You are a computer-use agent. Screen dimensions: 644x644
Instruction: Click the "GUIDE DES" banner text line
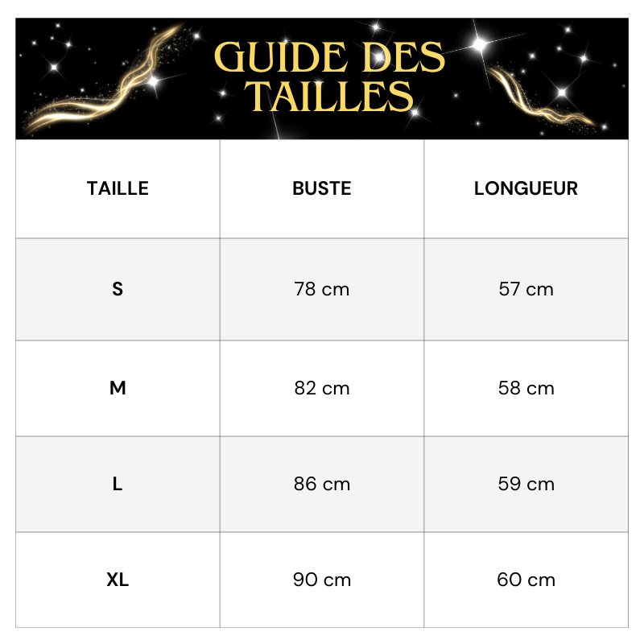[x=330, y=58]
